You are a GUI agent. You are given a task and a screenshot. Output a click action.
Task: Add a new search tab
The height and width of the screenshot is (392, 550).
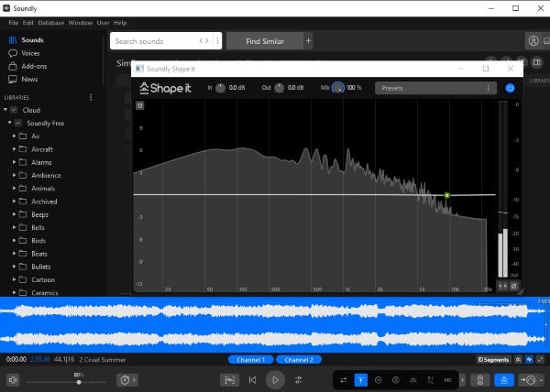tap(308, 41)
